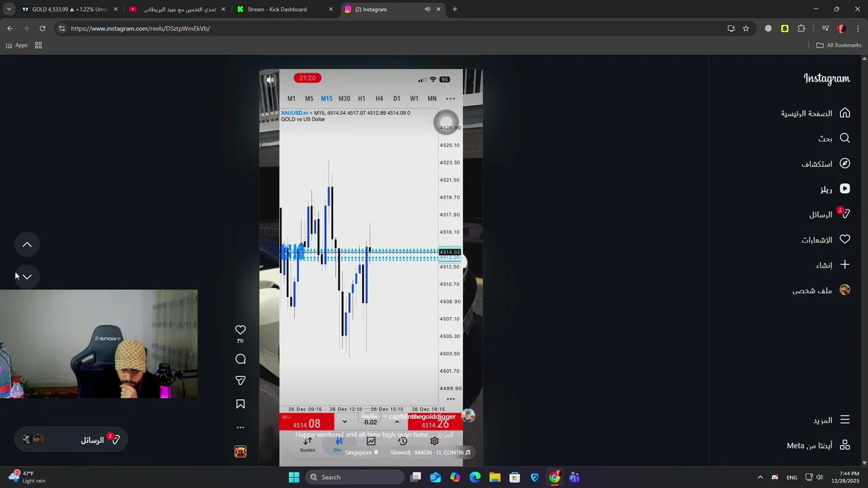Viewport: 868px width, 488px height.
Task: Toggle reel sound speaker icon
Action: pos(270,80)
